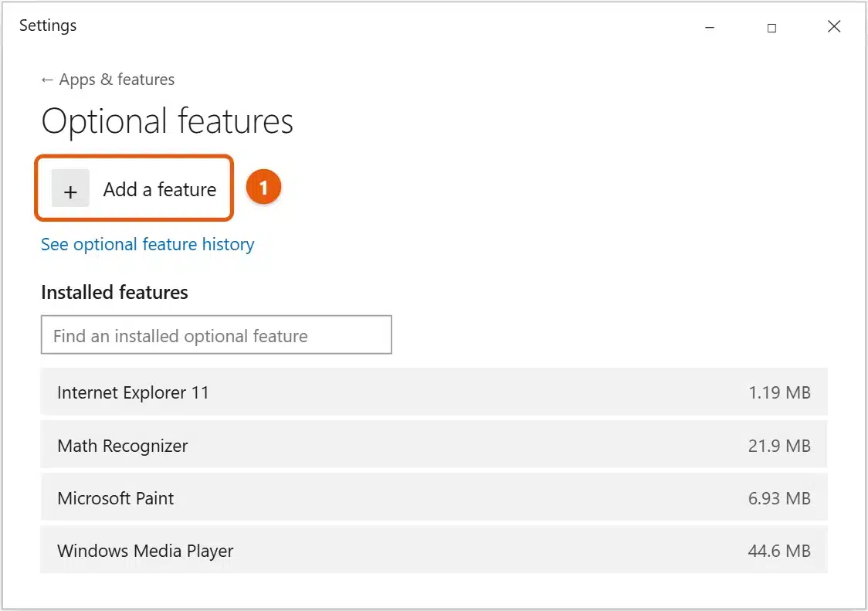868x611 pixels.
Task: Open the optional feature history link
Action: point(147,244)
